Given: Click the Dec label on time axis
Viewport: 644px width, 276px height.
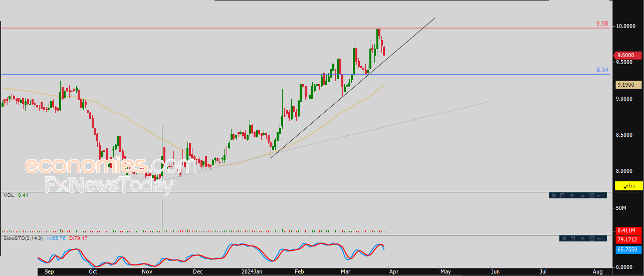Looking at the screenshot, I should coord(197,271).
